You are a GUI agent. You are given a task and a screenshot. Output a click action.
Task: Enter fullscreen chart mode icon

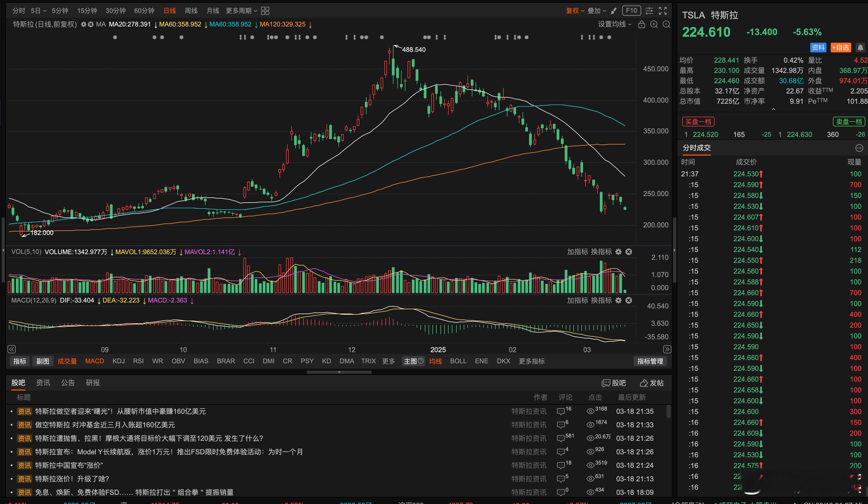663,11
